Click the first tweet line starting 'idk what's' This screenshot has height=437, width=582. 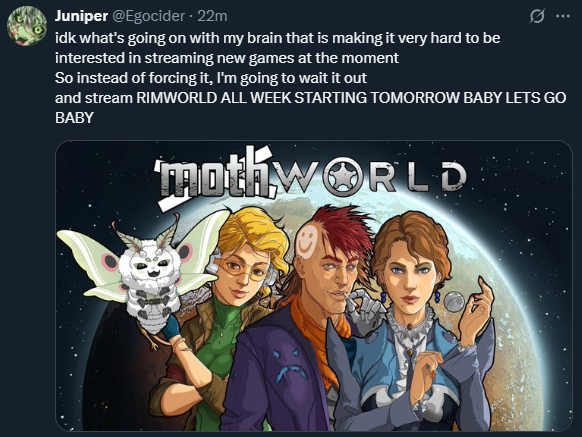click(x=278, y=38)
